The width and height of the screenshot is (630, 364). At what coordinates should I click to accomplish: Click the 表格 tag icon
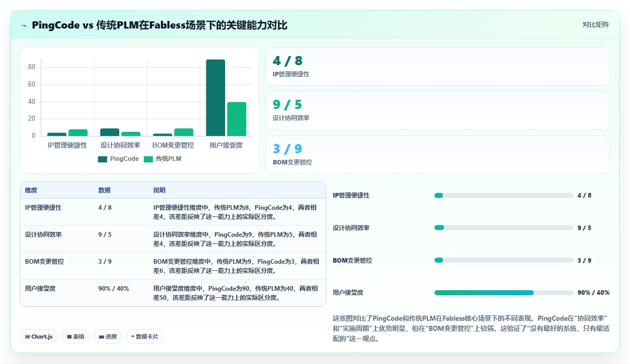pos(69,337)
